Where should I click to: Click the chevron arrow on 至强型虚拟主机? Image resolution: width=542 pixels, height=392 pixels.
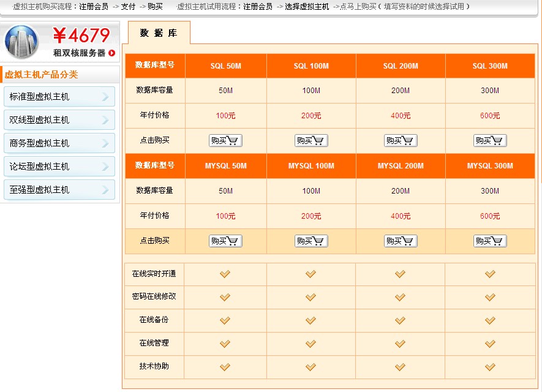pos(105,190)
